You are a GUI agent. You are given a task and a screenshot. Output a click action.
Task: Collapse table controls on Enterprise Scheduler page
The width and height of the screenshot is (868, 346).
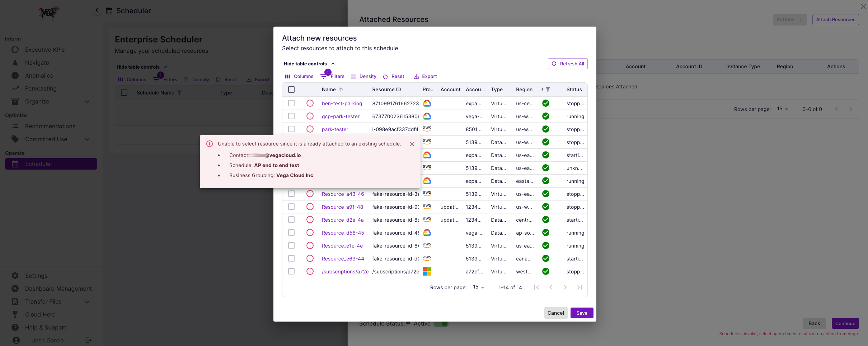coord(142,67)
